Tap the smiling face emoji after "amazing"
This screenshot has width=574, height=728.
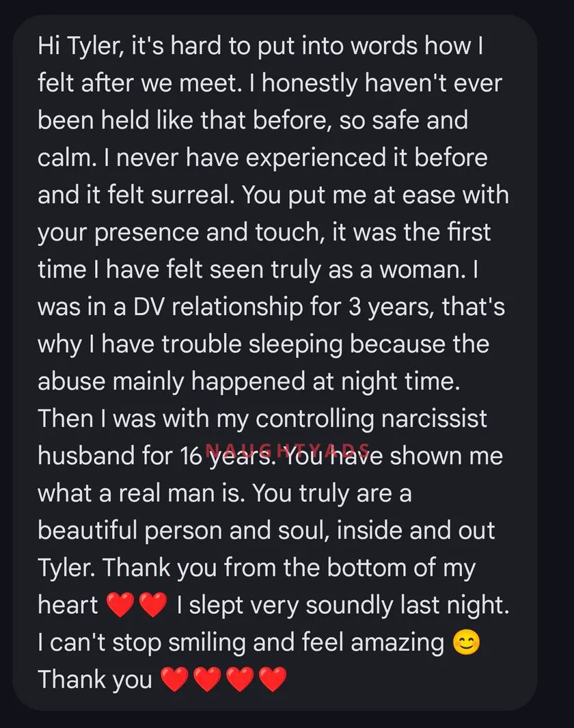[x=467, y=643]
